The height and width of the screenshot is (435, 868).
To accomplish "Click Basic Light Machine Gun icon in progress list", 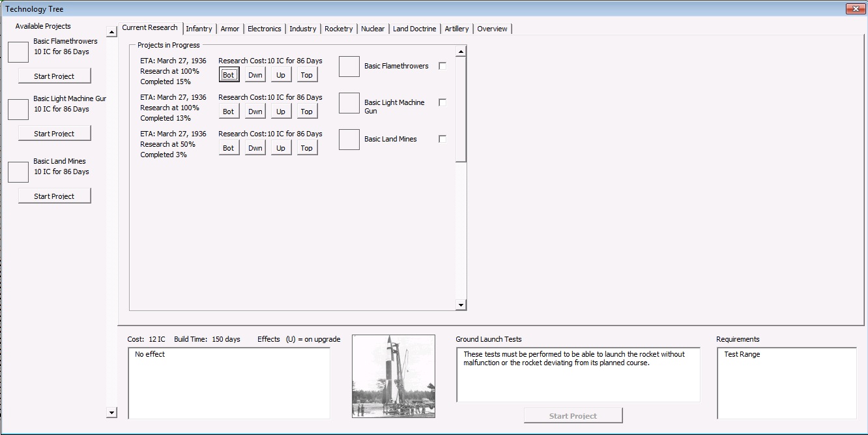I will (349, 103).
